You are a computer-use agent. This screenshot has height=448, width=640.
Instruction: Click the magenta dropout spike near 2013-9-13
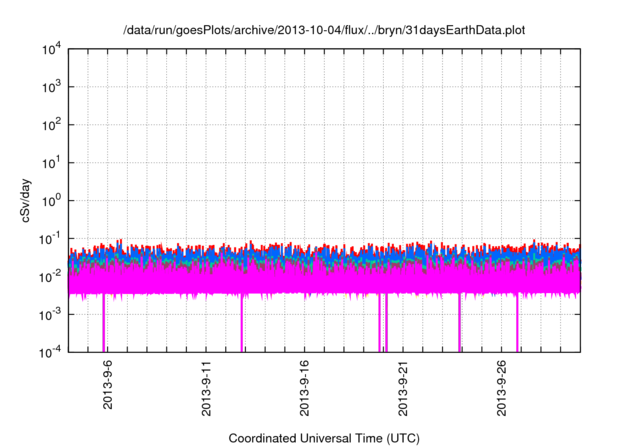tap(242, 322)
